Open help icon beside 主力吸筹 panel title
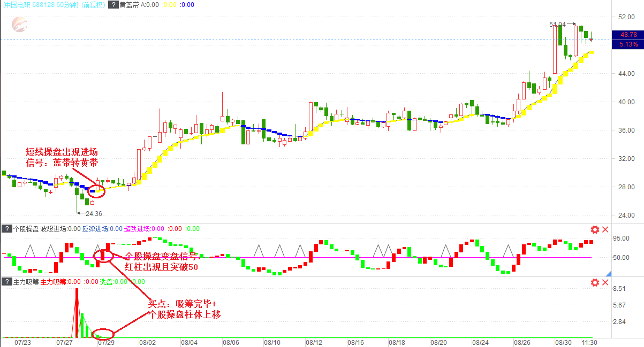Screen dimensions: 644x347 point(6,282)
